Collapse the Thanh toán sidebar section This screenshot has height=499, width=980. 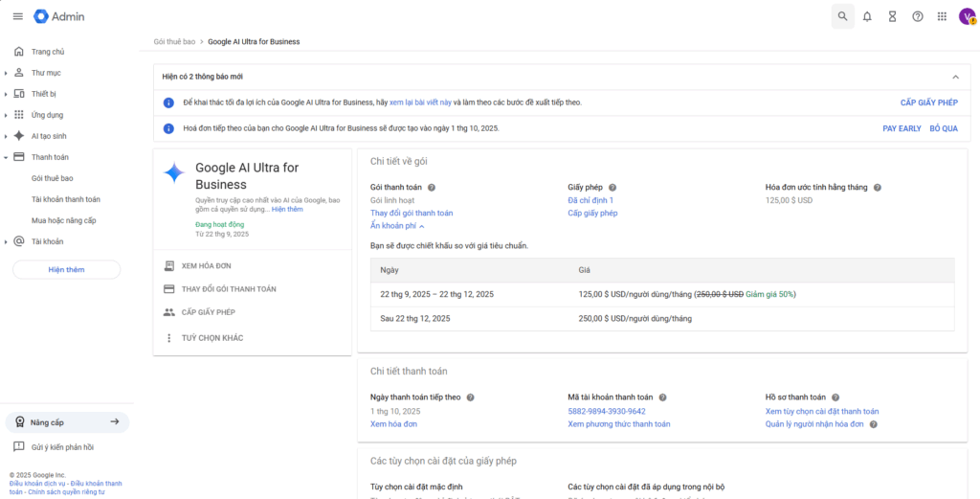[6, 157]
